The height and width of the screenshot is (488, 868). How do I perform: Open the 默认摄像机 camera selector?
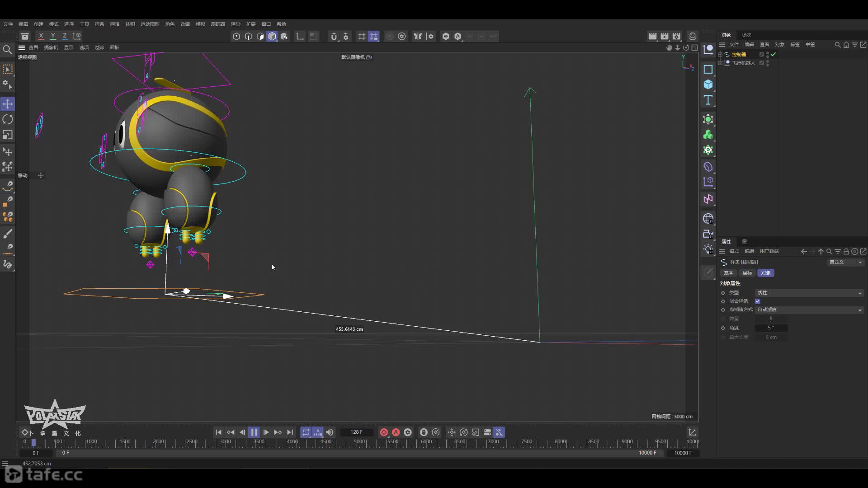pos(356,57)
